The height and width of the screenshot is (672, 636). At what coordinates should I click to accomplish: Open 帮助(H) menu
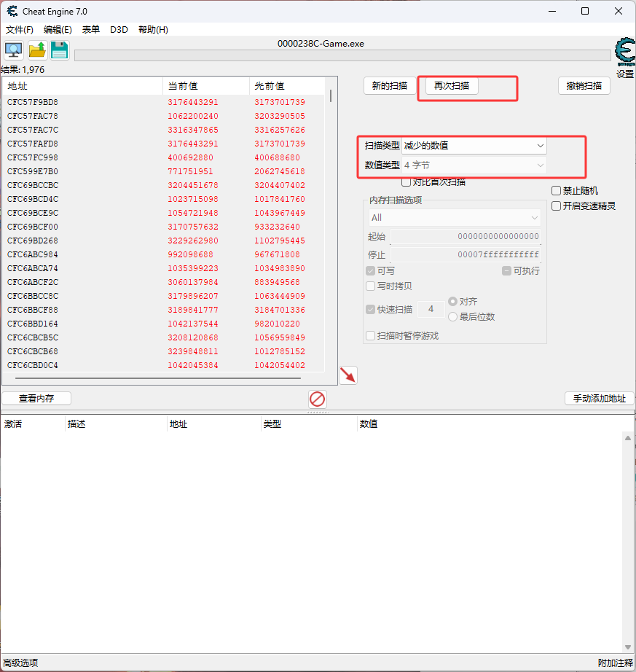(153, 30)
